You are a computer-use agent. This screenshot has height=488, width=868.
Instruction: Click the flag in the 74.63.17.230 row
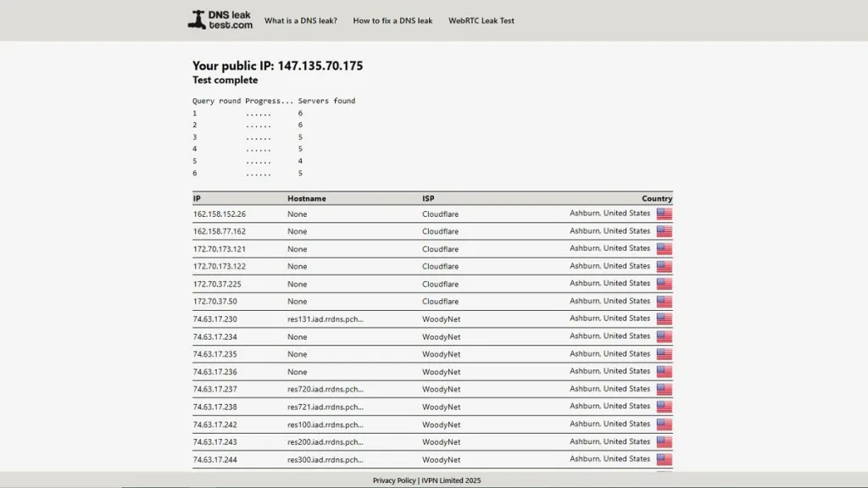coord(664,319)
